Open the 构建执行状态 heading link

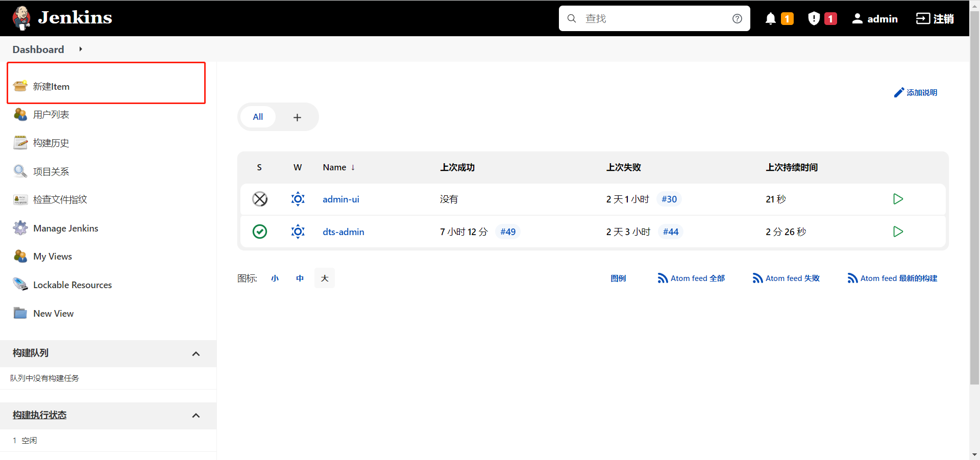[40, 415]
